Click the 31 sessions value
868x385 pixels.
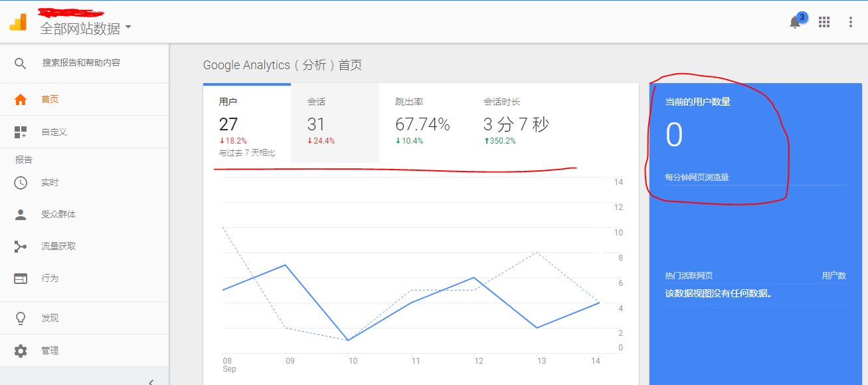tap(316, 124)
